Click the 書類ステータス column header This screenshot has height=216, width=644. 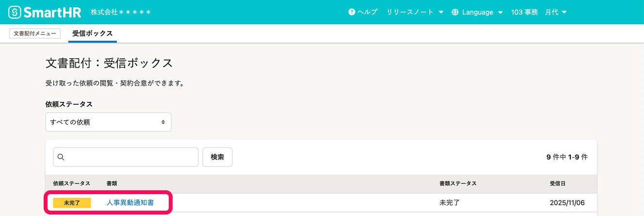coord(458,183)
